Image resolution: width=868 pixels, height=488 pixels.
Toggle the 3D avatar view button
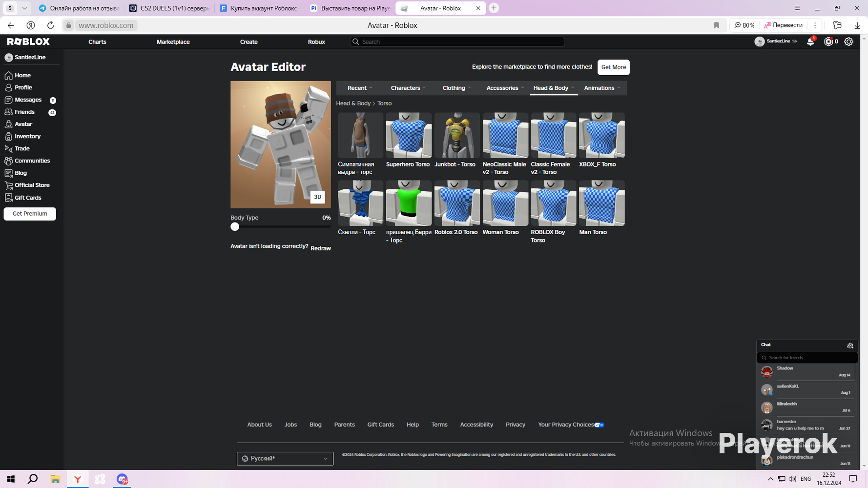(x=317, y=197)
